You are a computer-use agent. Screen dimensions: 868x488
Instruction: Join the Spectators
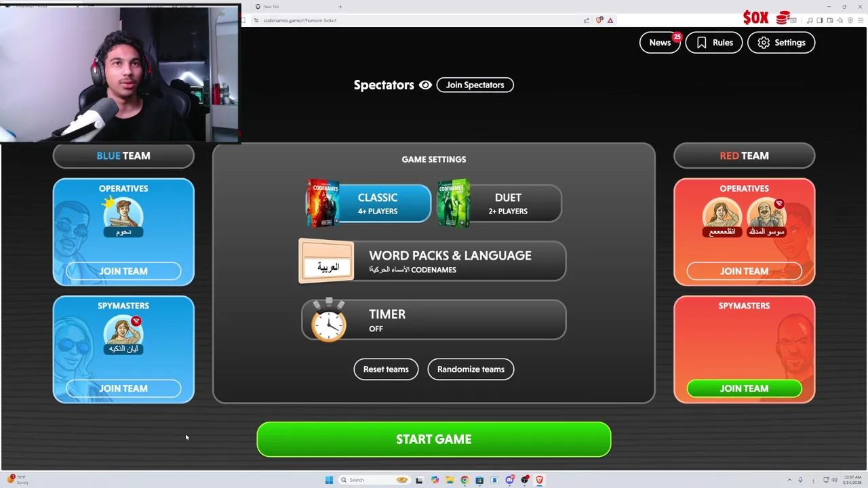475,85
